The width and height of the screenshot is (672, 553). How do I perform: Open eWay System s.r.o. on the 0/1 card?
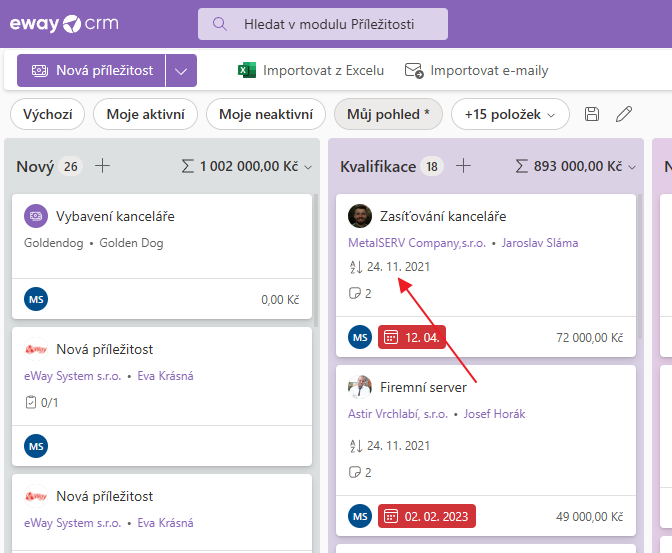click(72, 376)
